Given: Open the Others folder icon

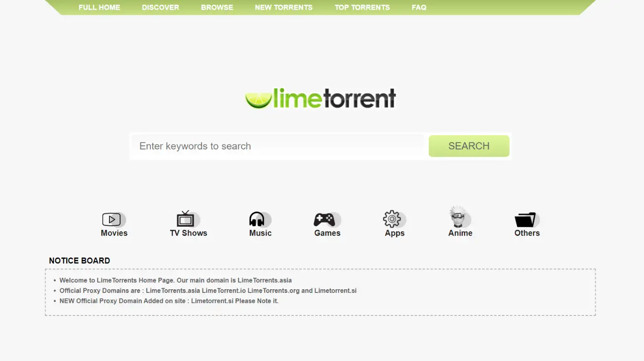Looking at the screenshot, I should (527, 219).
